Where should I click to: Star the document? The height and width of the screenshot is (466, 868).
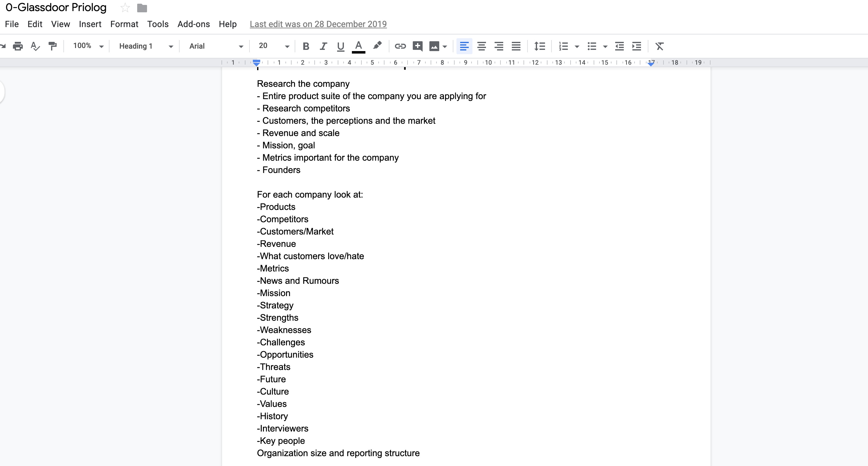tap(125, 7)
